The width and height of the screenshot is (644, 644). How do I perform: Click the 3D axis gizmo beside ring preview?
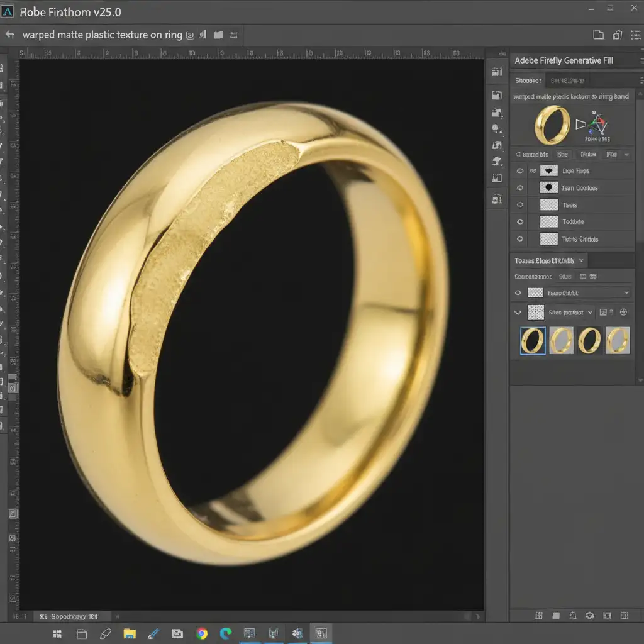point(597,124)
